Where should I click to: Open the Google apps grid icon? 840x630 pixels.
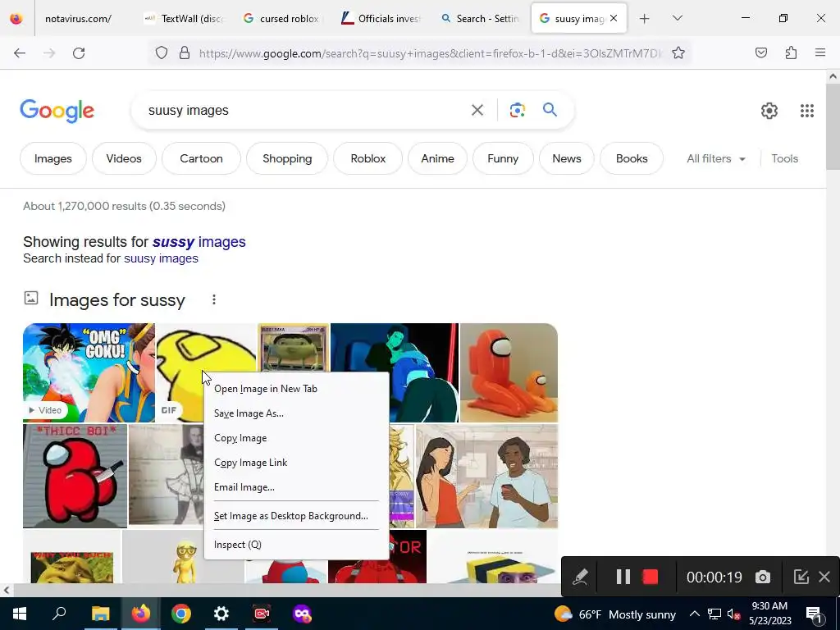[807, 111]
